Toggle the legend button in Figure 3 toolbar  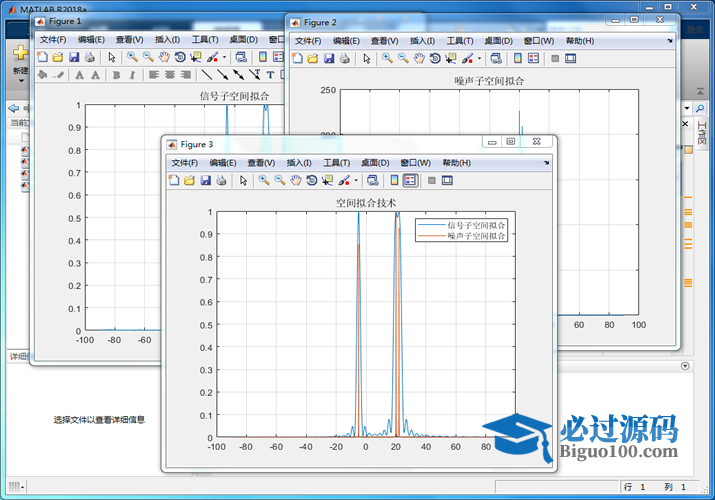coord(410,180)
